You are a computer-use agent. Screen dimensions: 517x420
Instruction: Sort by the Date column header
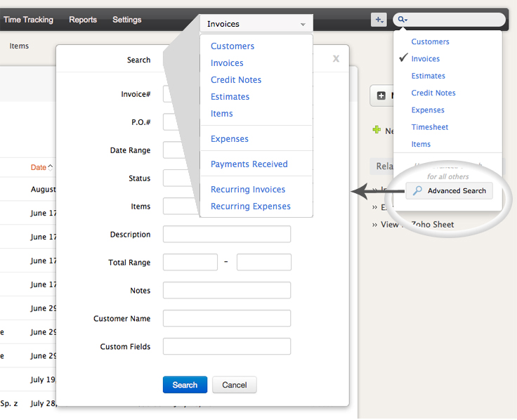[38, 167]
